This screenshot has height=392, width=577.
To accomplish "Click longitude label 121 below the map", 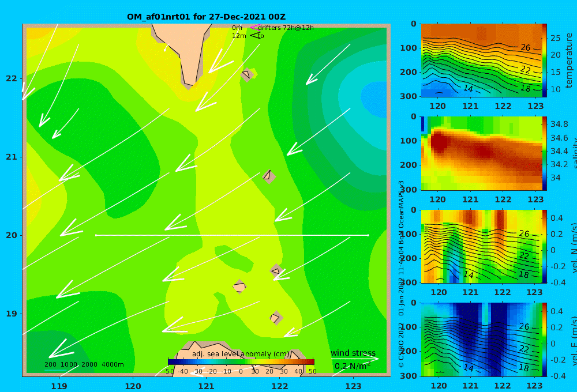I will click(206, 386).
